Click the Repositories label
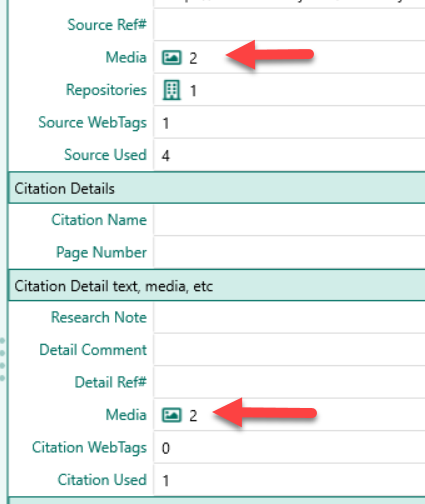Image resolution: width=425 pixels, height=504 pixels. pyautogui.click(x=106, y=90)
